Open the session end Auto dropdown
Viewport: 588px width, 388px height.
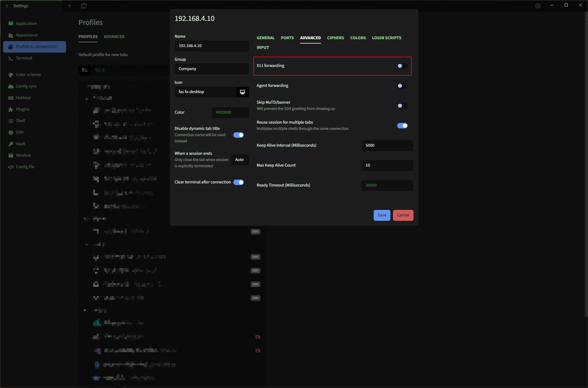click(x=240, y=160)
